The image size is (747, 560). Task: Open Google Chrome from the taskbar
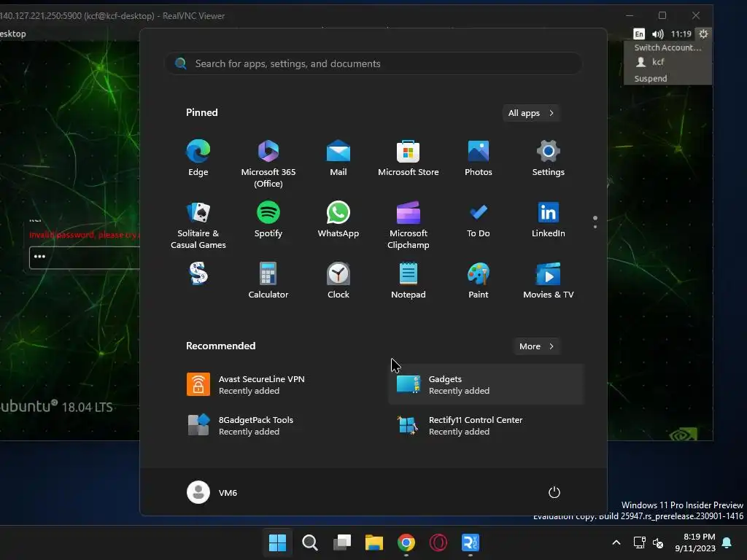pos(406,542)
